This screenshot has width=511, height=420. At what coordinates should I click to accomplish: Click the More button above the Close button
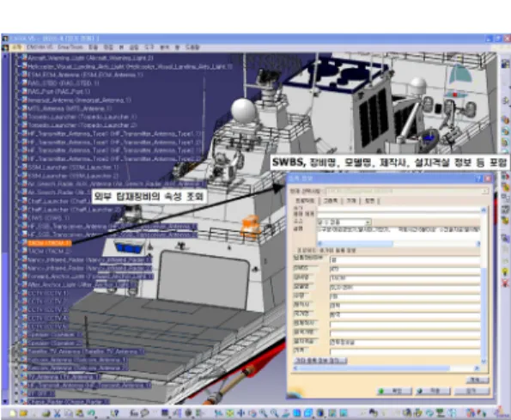(478, 380)
